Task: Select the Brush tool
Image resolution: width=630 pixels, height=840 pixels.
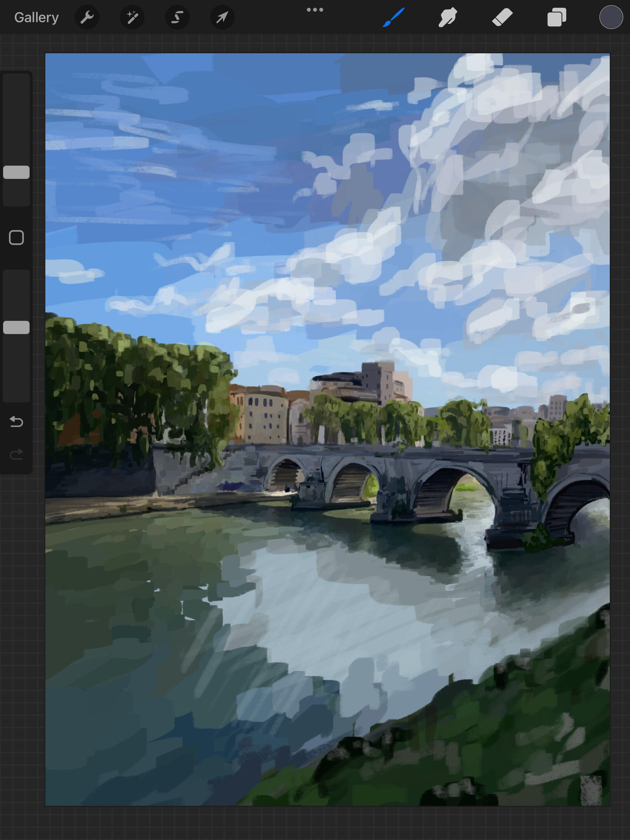Action: tap(394, 17)
